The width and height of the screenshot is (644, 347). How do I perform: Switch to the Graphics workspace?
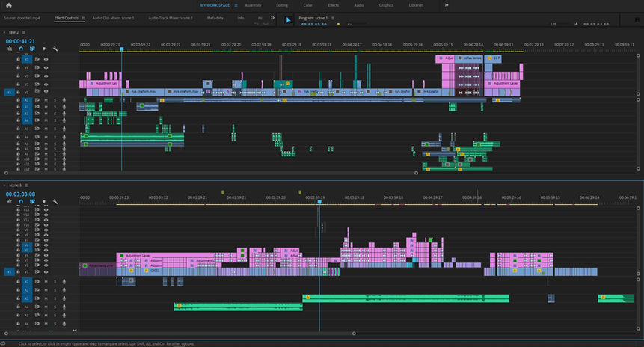(x=386, y=5)
